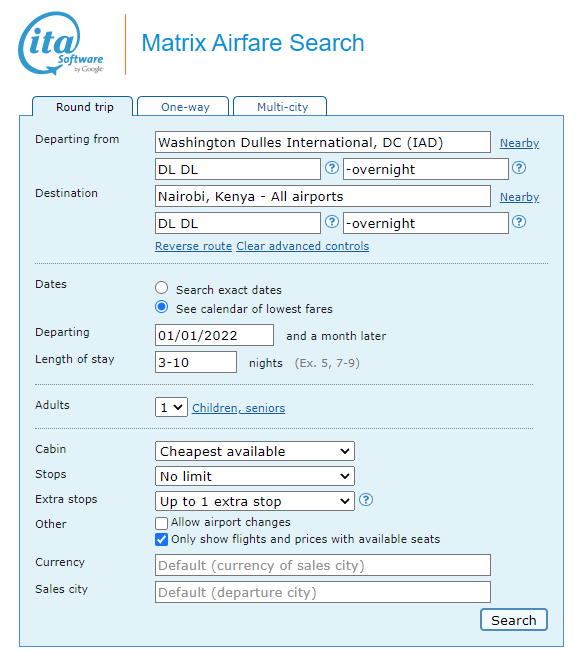Open help icon beside destination -overnight field

tap(519, 222)
